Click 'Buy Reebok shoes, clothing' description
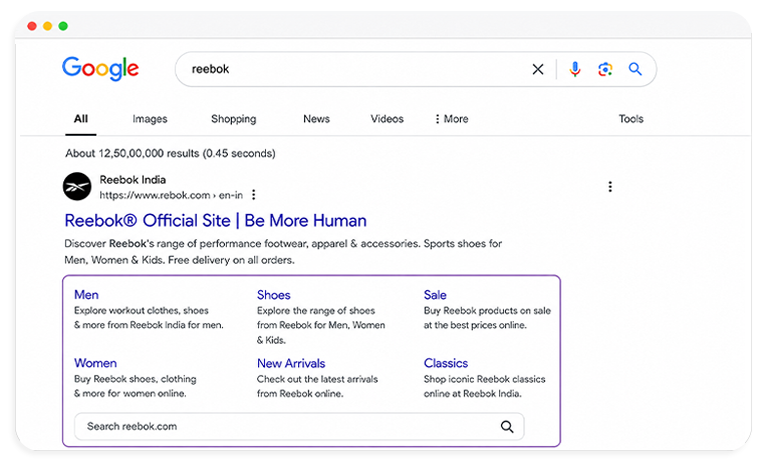Screen dimensions: 768x462 click(x=135, y=386)
